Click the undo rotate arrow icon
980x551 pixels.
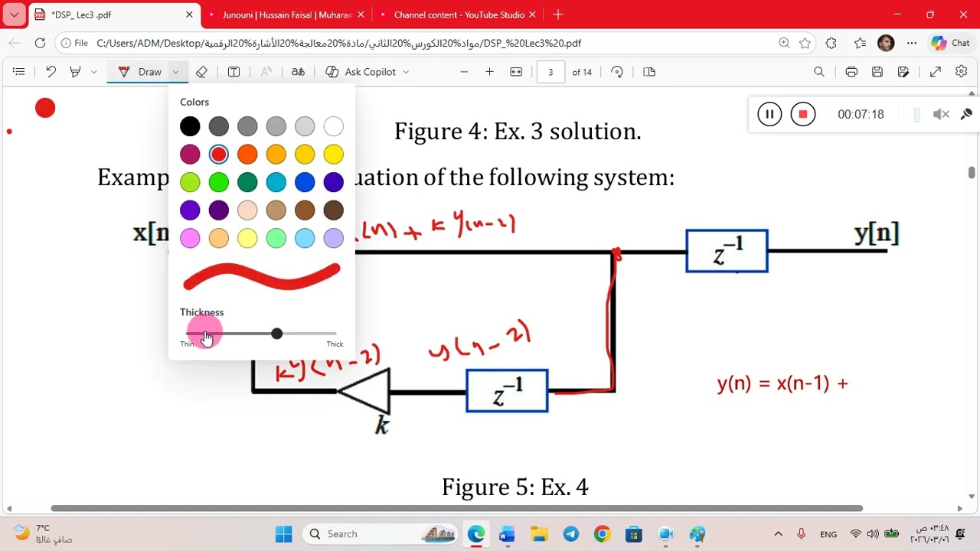[x=51, y=72]
